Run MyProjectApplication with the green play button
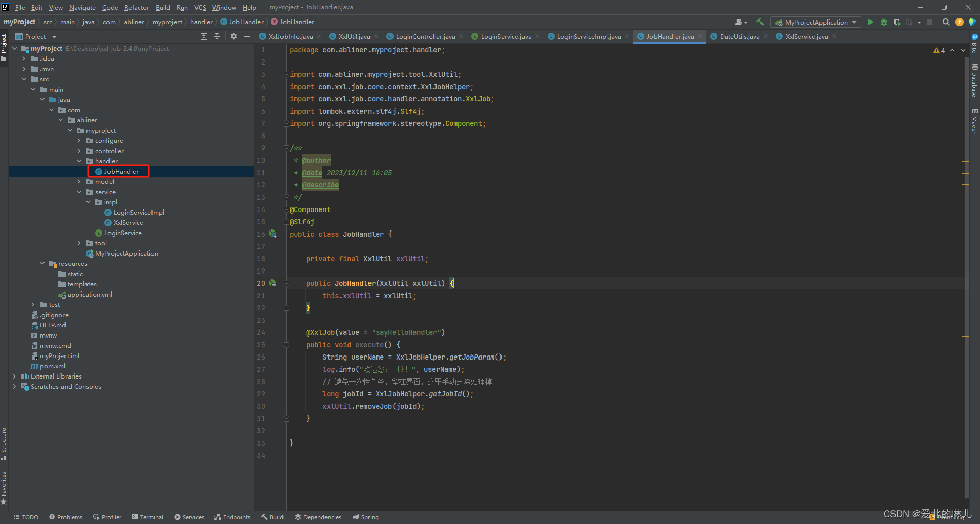The width and height of the screenshot is (980, 524). (870, 22)
